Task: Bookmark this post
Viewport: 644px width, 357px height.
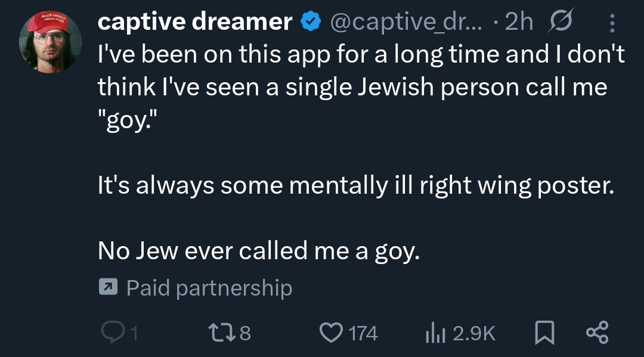Action: point(544,333)
